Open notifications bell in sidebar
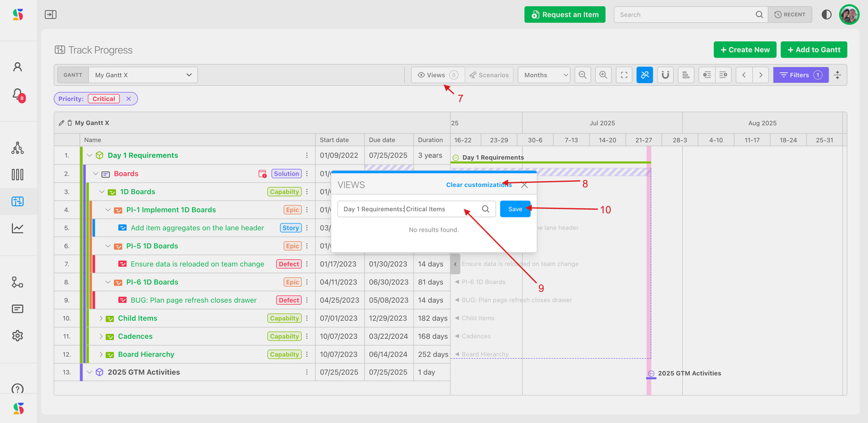The width and height of the screenshot is (868, 423). pos(18,94)
